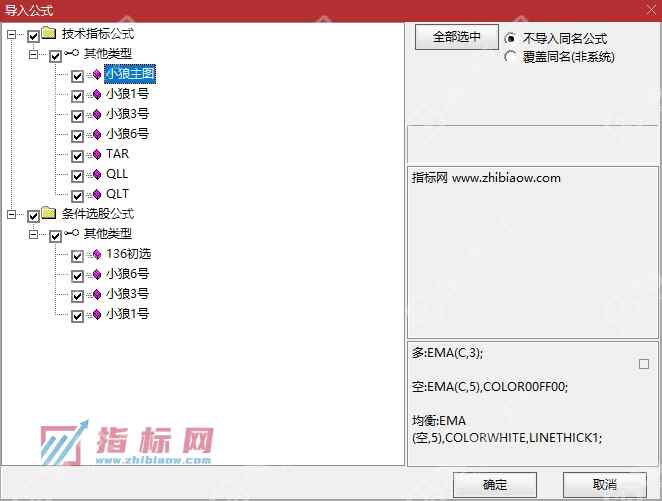Collapse the 条件选股公式 tree node
The height and width of the screenshot is (501, 662).
pyautogui.click(x=12, y=214)
